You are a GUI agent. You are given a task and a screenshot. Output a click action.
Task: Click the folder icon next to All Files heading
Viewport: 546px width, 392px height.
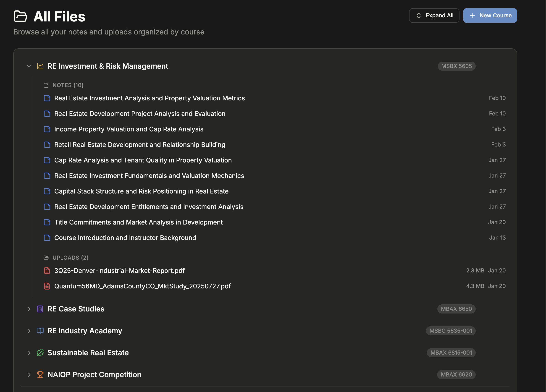(21, 16)
